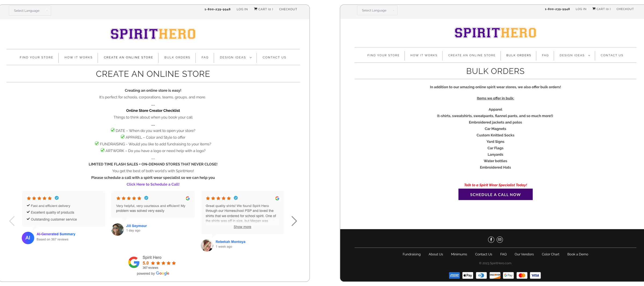Click the Visa payment icon in the footer
Image resolution: width=644 pixels, height=286 pixels.
point(535,275)
